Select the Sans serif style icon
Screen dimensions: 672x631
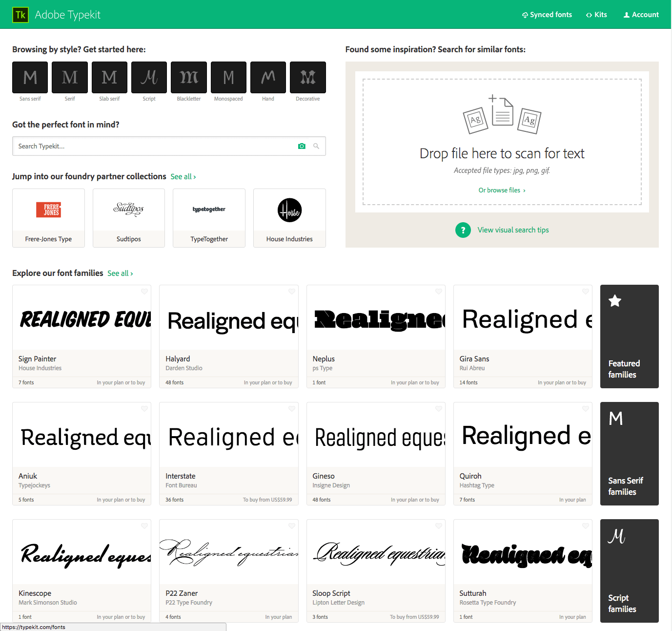click(30, 77)
